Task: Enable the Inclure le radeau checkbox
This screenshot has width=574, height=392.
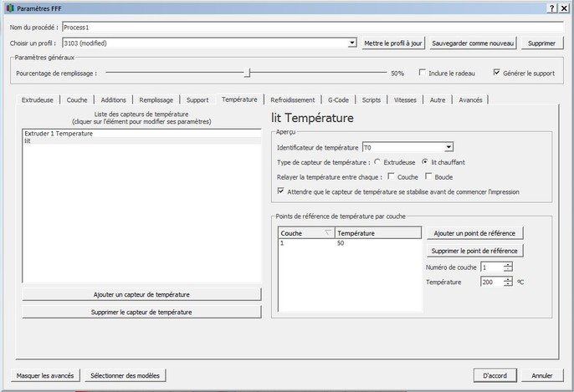Action: click(423, 74)
